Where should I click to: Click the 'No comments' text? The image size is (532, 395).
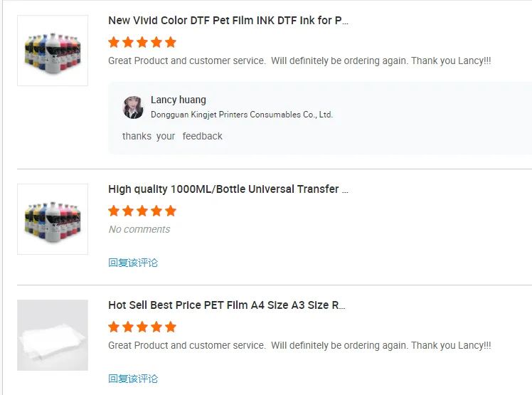click(x=139, y=229)
